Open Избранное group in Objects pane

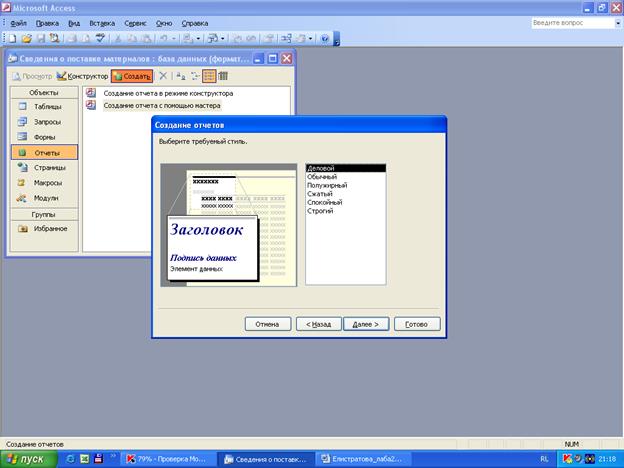click(x=44, y=228)
